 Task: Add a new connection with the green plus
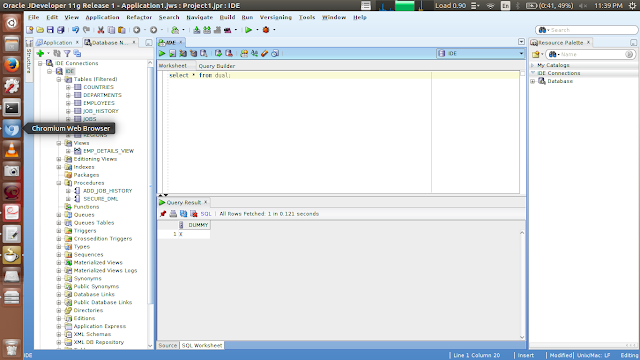click(40, 53)
